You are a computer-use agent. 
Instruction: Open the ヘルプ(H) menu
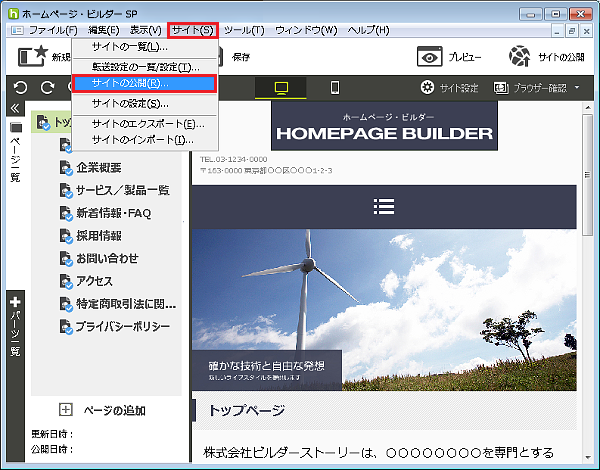[x=368, y=30]
